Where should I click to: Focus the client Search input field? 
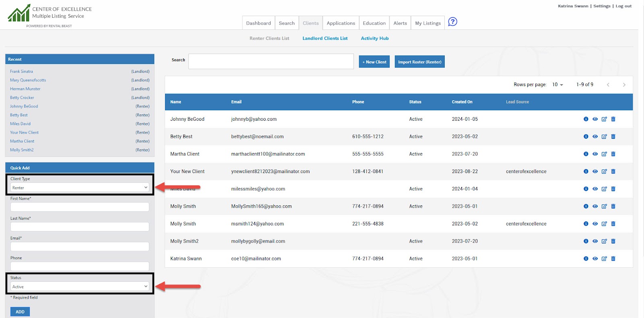pyautogui.click(x=271, y=62)
